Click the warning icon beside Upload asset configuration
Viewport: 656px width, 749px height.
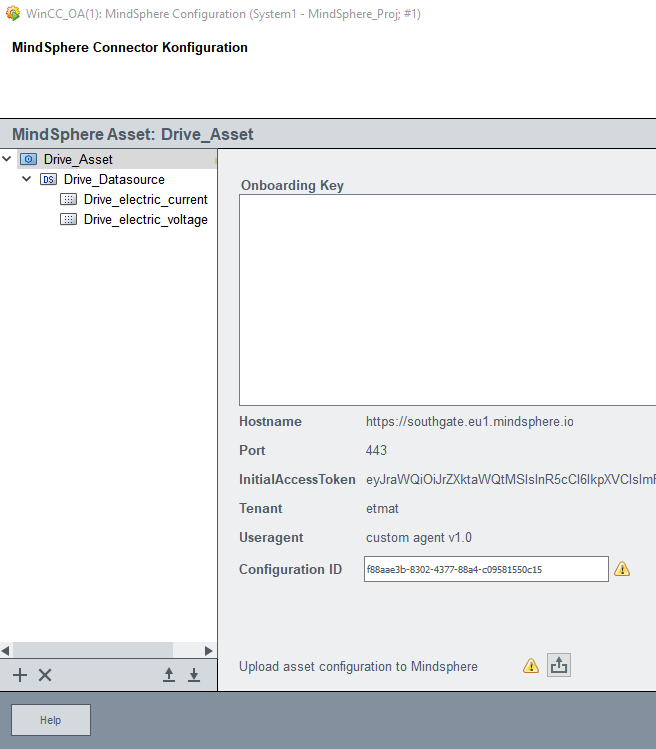[531, 665]
